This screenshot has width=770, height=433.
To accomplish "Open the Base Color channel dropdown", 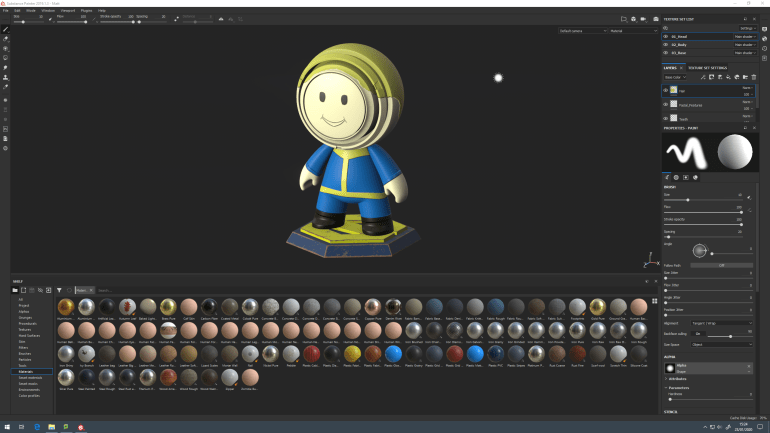I will click(675, 77).
